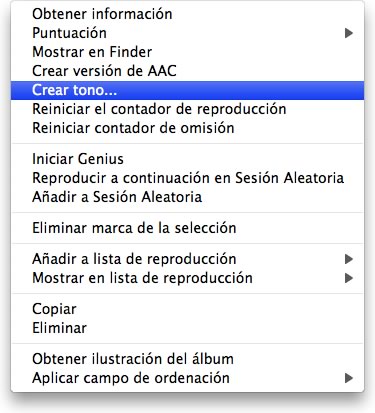Open Añadir a lista de reproducción
The width and height of the screenshot is (375, 413).
(x=187, y=259)
